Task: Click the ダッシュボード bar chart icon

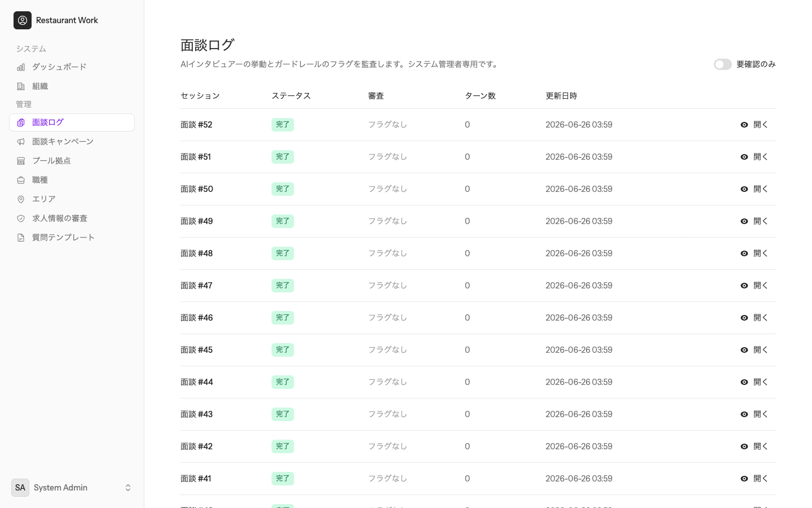Action: (x=21, y=67)
